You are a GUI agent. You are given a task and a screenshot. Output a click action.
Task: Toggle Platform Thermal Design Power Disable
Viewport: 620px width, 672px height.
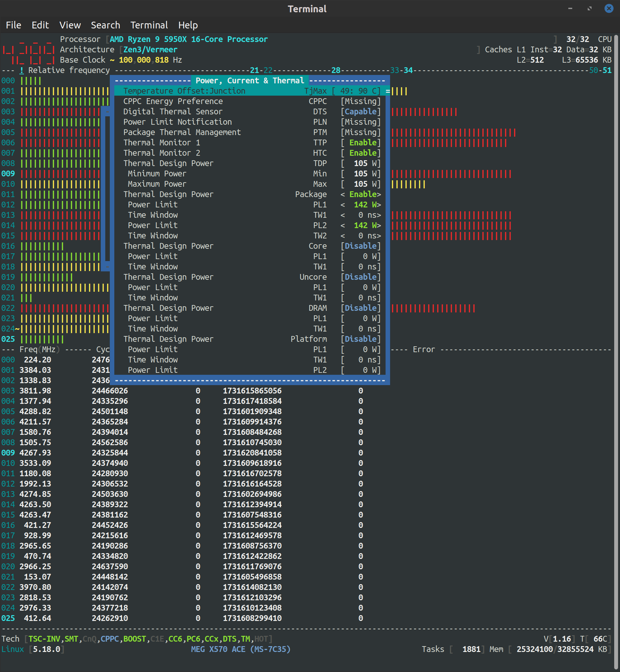tap(361, 339)
